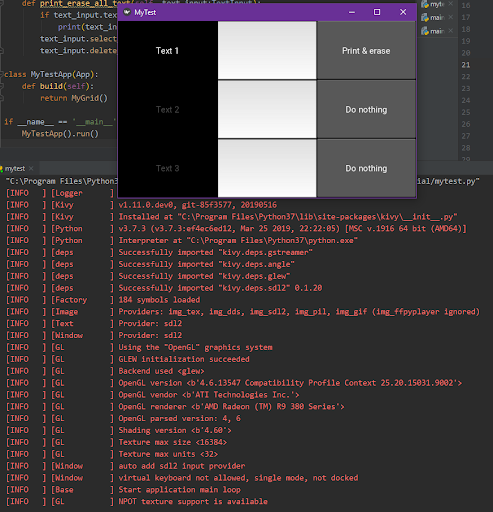Click the 'Interpreter at' log line

pos(182,241)
